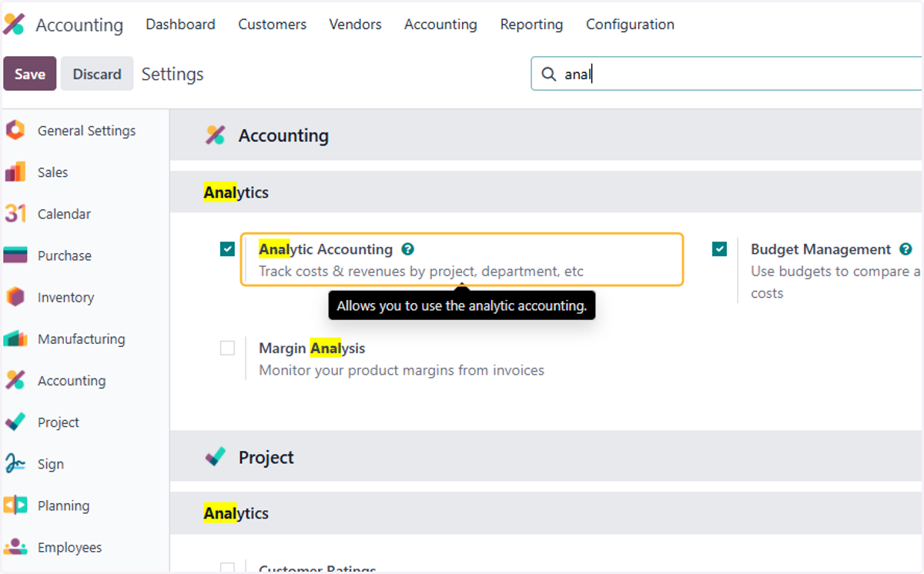This screenshot has width=924, height=574.
Task: Click Project section header icon
Action: click(215, 457)
